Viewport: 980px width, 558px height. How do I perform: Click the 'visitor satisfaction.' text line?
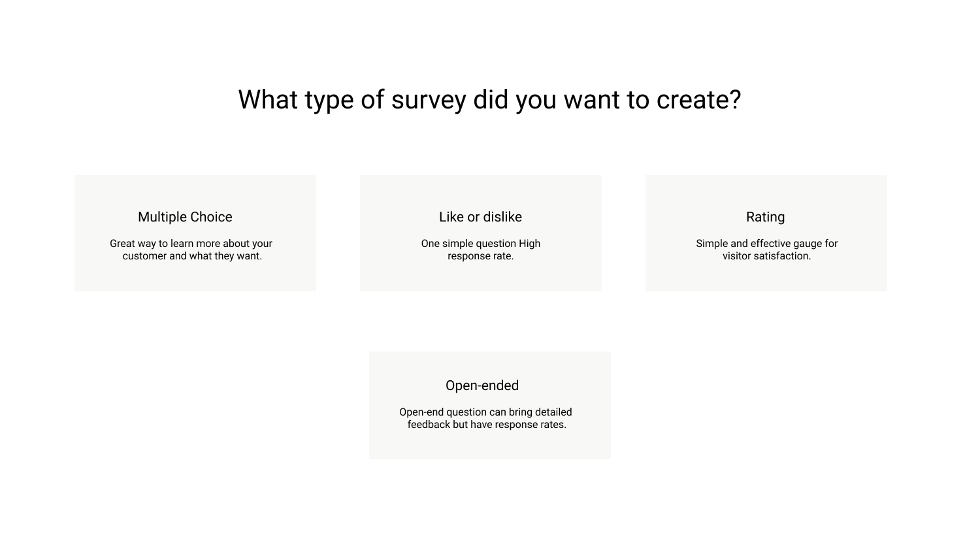click(x=767, y=256)
